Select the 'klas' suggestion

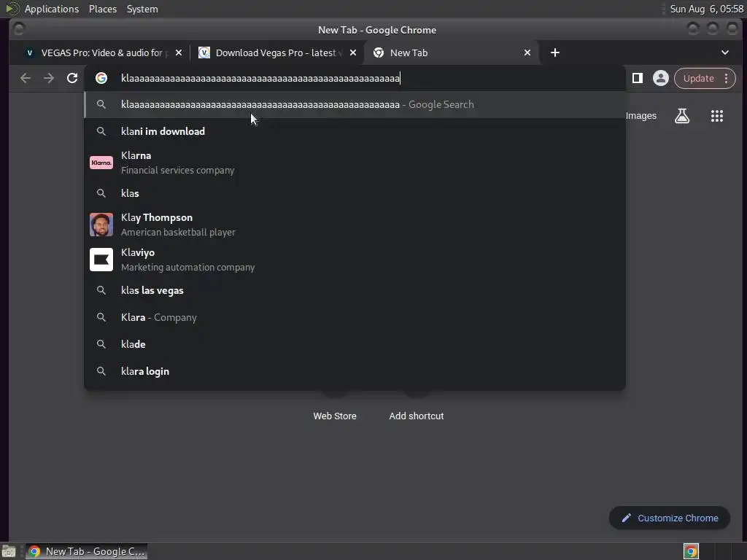coord(355,192)
